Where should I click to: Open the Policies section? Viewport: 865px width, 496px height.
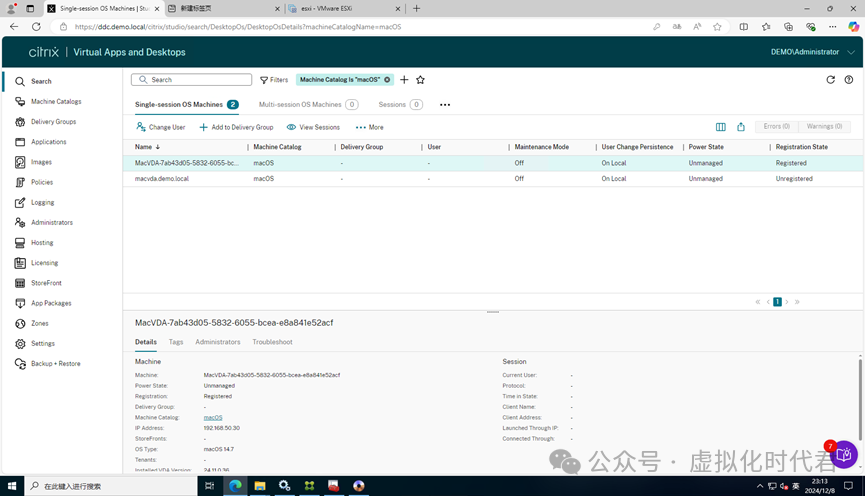click(42, 182)
